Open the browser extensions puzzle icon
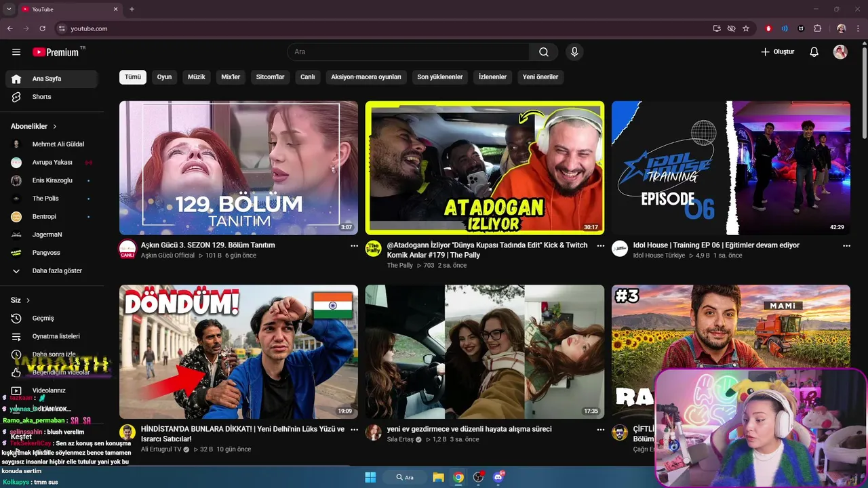This screenshot has width=868, height=488. click(x=818, y=28)
